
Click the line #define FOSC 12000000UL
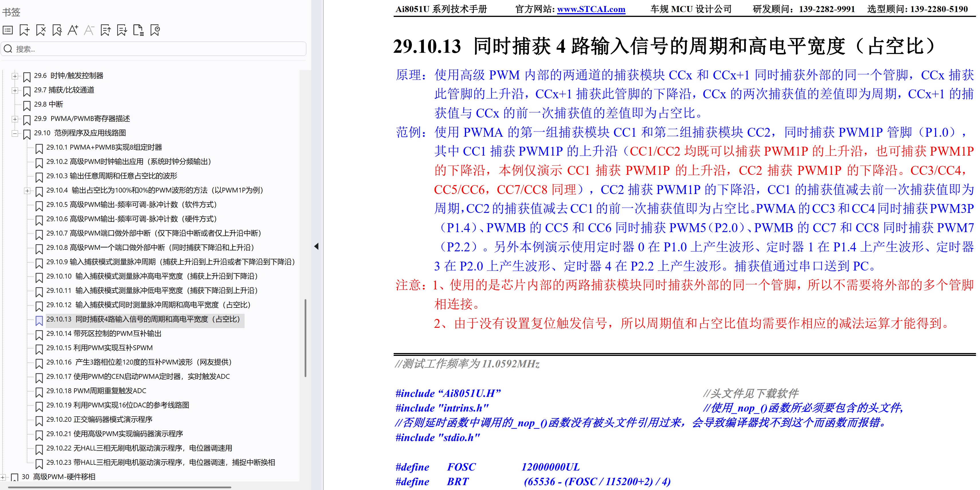488,467
